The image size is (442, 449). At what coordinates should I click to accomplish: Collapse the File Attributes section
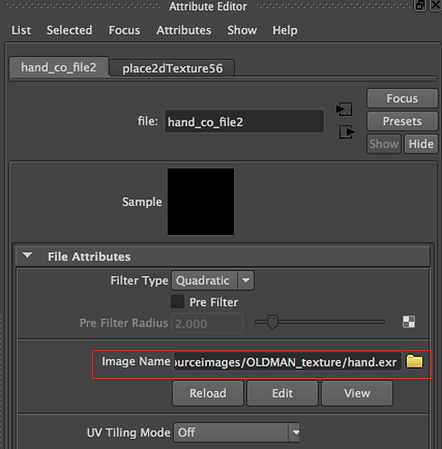27,256
